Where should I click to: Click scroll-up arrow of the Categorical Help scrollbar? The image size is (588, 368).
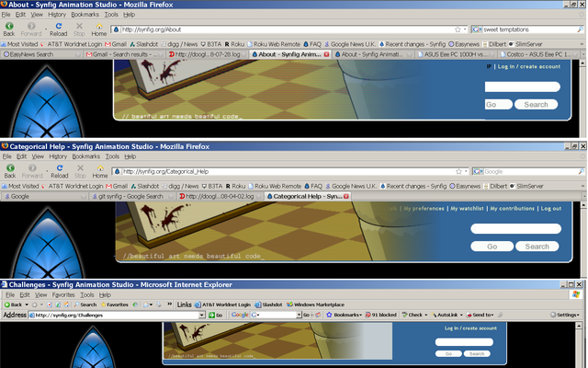click(x=583, y=205)
